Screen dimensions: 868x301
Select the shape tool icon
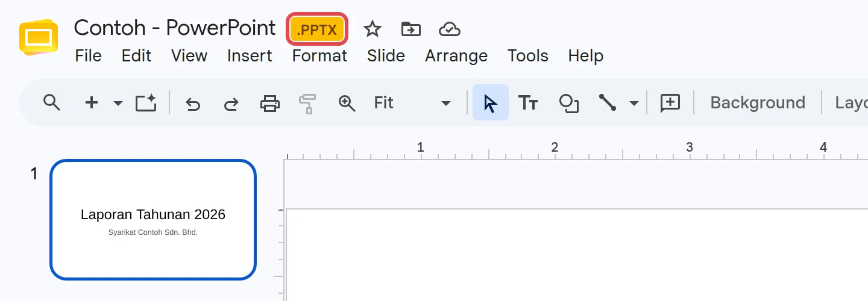click(569, 104)
